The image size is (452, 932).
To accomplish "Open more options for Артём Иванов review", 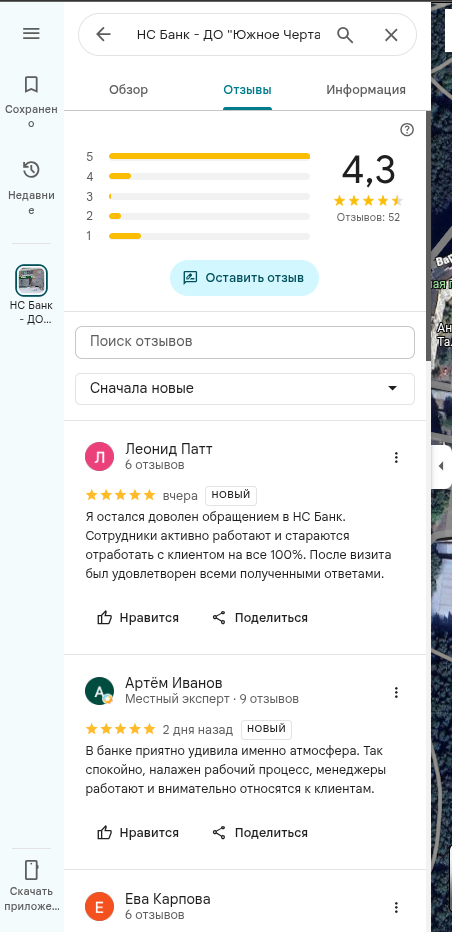I will (x=397, y=692).
